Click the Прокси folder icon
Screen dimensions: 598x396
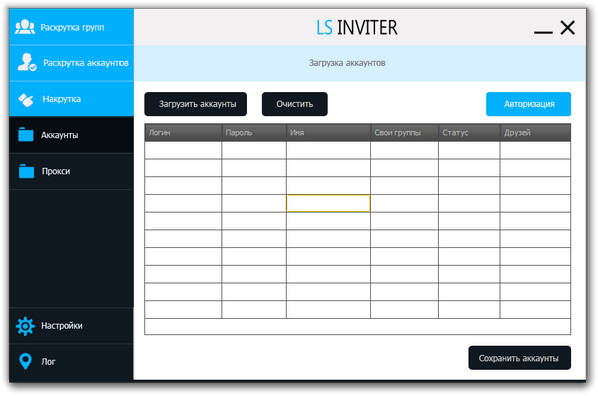pos(26,171)
